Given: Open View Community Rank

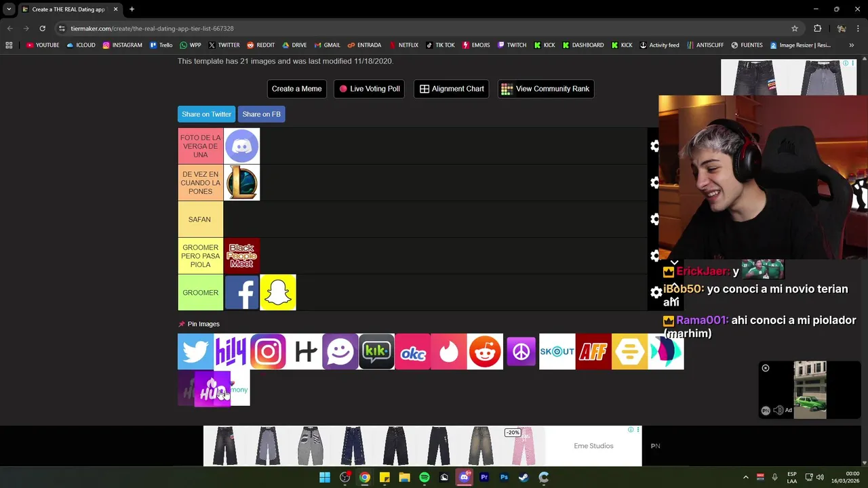Looking at the screenshot, I should [546, 89].
